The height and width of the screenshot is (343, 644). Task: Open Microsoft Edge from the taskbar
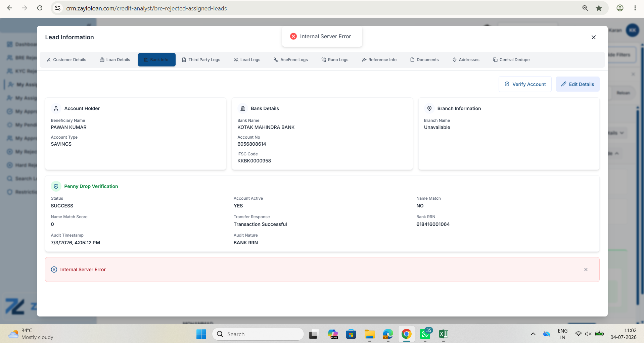pyautogui.click(x=388, y=334)
